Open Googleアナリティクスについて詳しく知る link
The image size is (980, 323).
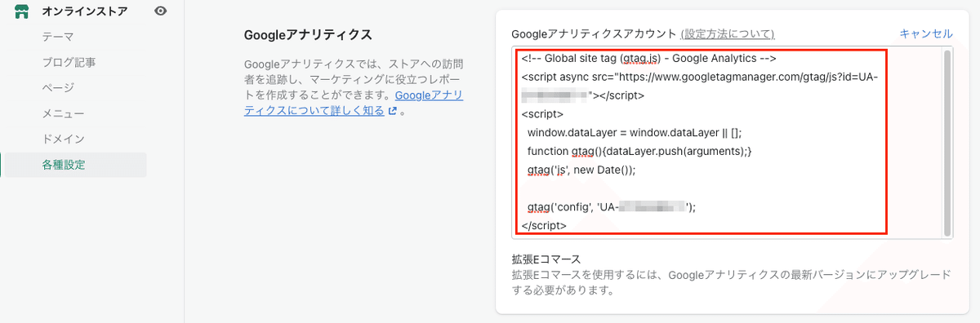[354, 104]
